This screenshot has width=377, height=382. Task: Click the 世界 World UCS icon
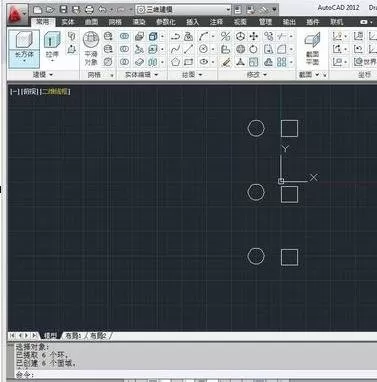364,62
